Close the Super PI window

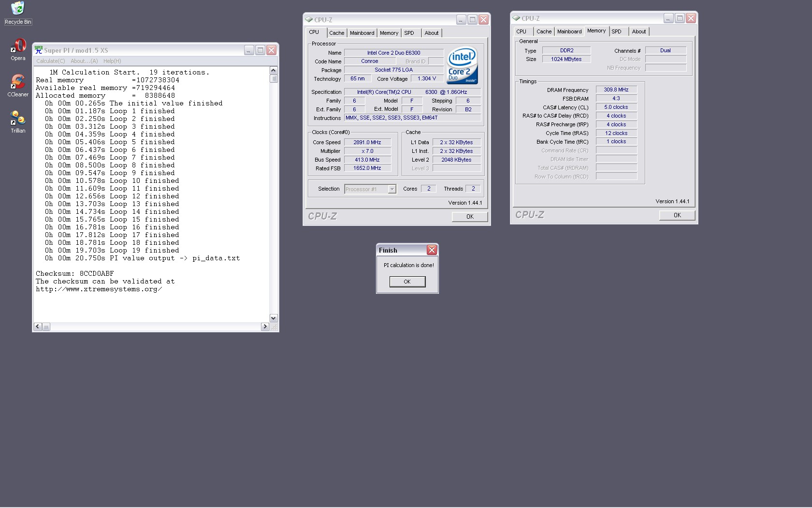272,50
